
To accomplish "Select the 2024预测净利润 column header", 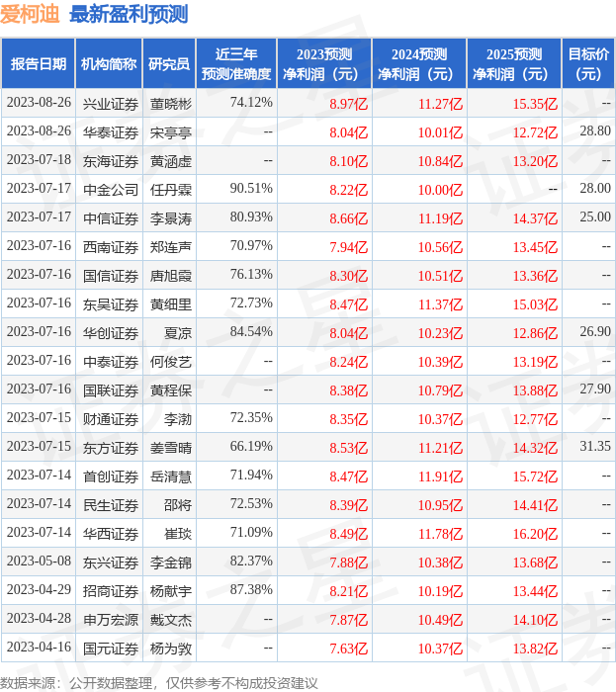I will [x=419, y=64].
